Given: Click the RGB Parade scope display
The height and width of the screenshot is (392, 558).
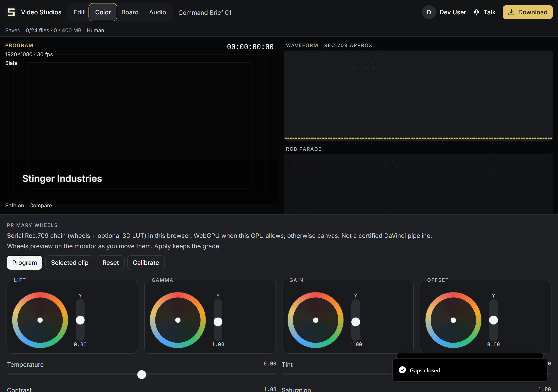Looking at the screenshot, I should [418, 184].
